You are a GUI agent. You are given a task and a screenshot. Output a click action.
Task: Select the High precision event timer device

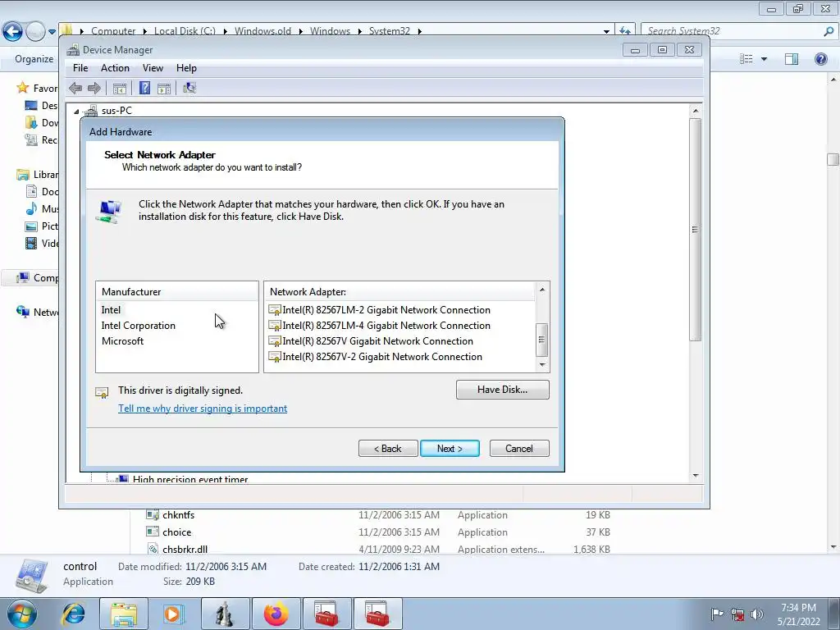tap(190, 479)
